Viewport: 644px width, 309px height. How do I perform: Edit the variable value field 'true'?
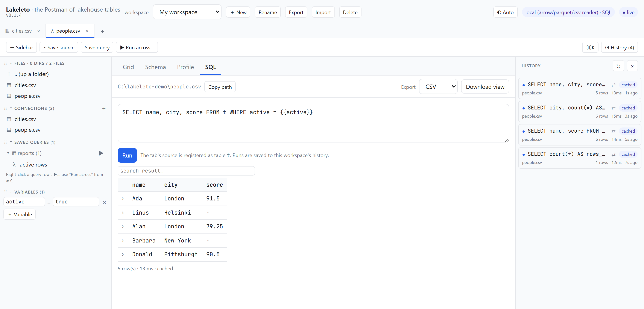click(76, 202)
